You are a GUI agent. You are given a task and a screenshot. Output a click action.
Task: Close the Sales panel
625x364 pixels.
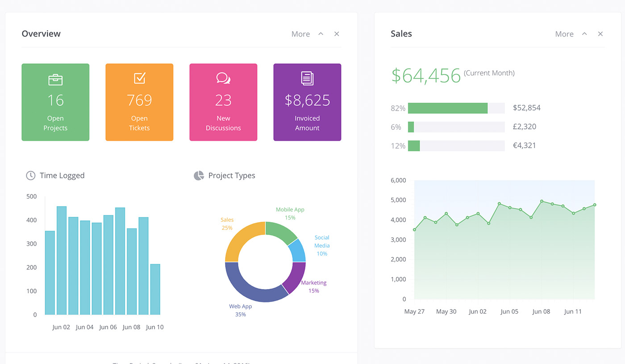[x=600, y=34]
